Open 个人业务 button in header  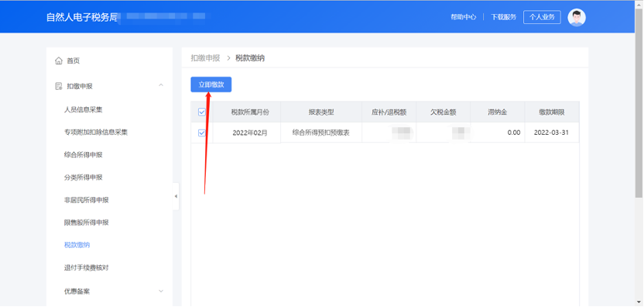point(542,17)
